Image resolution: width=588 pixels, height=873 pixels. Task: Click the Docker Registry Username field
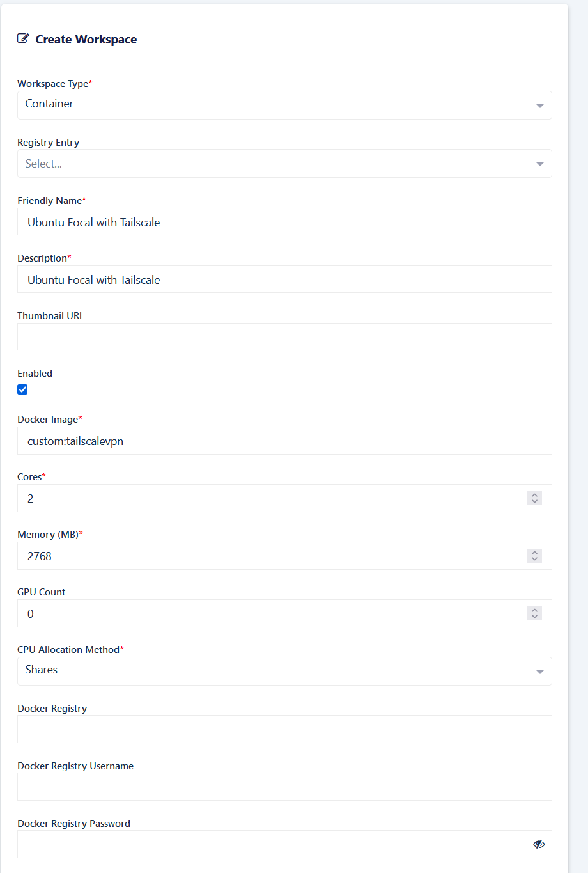pyautogui.click(x=284, y=787)
